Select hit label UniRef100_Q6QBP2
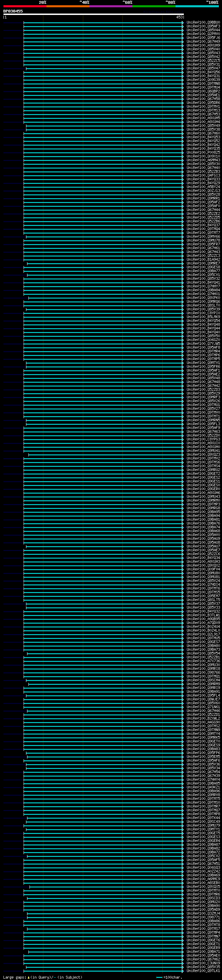Image resolution: width=222 pixels, height=980 pixels. click(203, 91)
